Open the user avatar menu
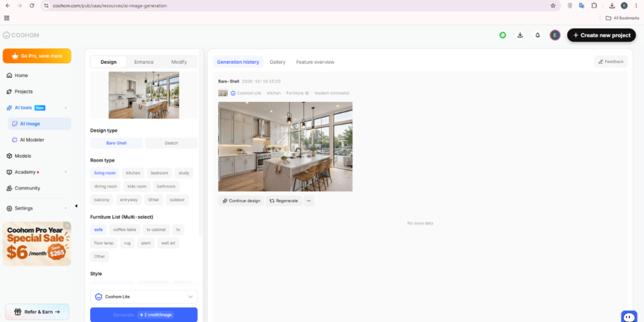The width and height of the screenshot is (644, 322). [555, 35]
